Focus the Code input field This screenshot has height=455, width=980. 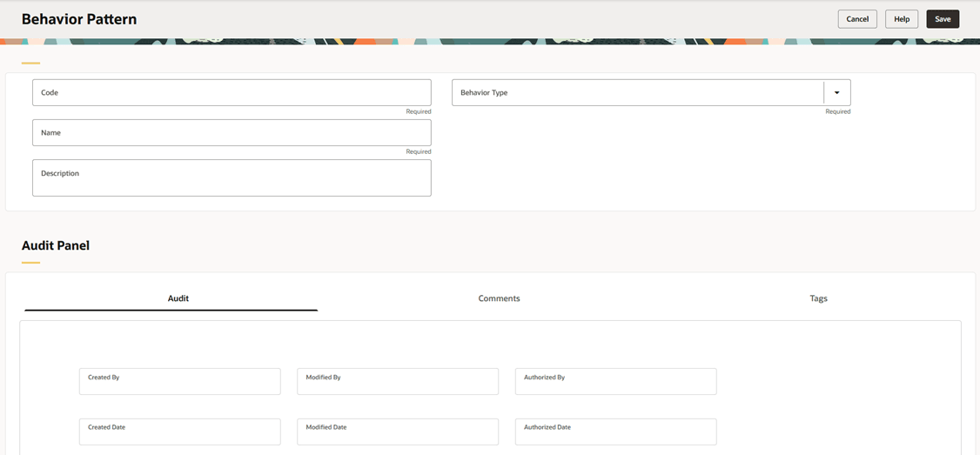click(232, 92)
